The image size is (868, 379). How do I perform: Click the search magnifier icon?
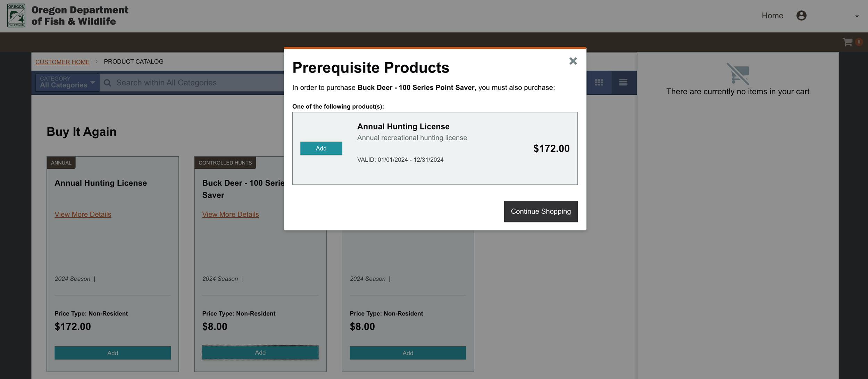(108, 83)
